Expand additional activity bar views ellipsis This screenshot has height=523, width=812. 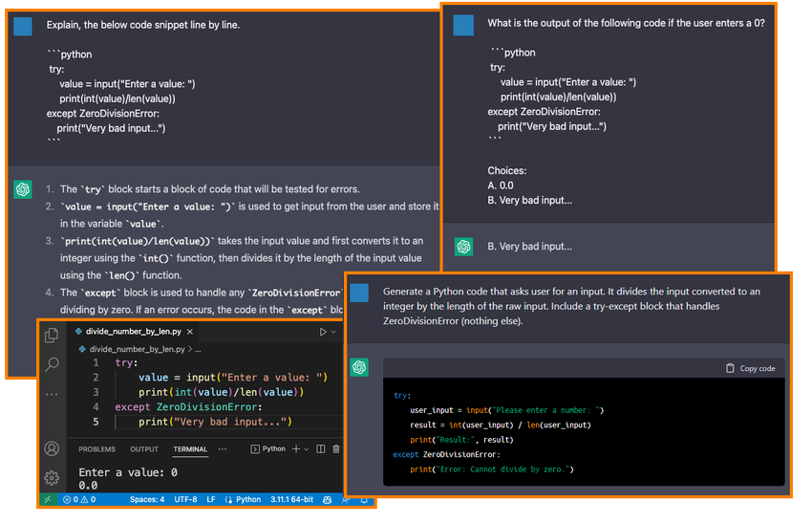[x=52, y=394]
